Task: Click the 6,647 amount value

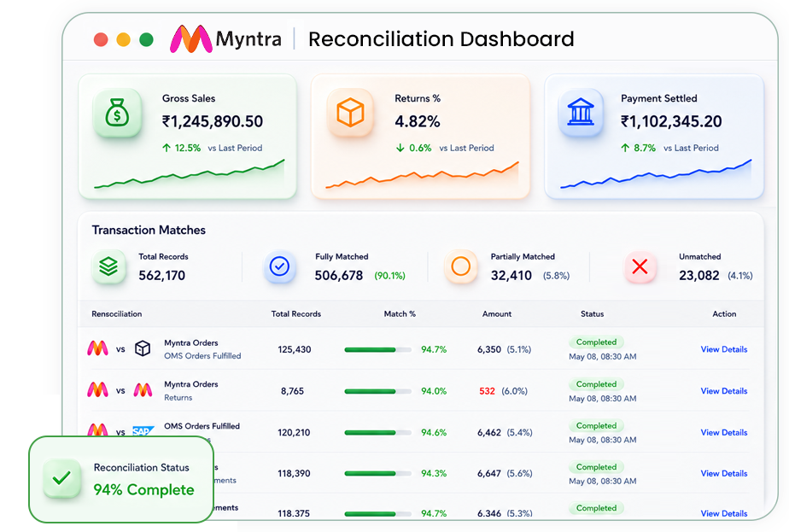Action: [489, 474]
